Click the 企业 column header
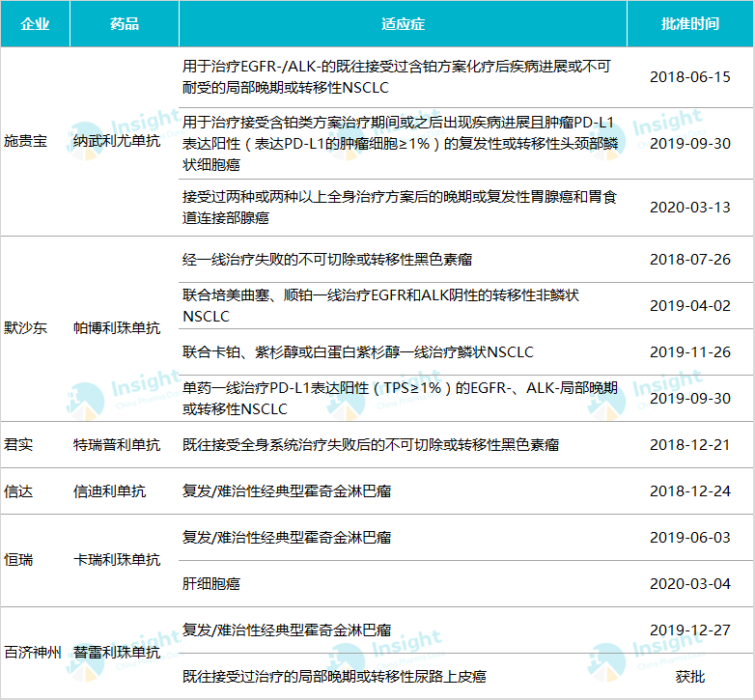755x700 pixels. pos(35,23)
